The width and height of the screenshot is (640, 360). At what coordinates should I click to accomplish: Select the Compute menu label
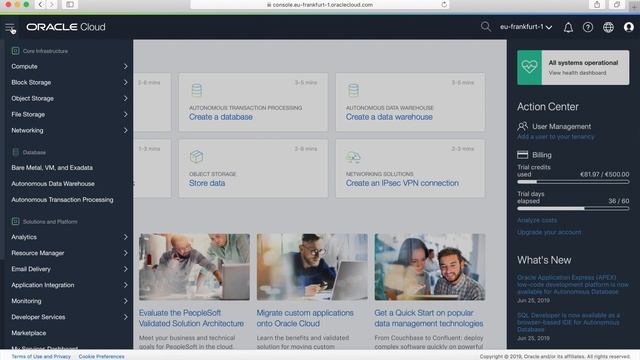24,67
